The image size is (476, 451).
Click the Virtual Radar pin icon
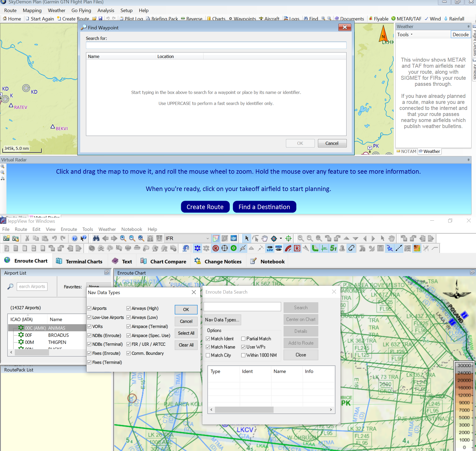[x=469, y=160]
